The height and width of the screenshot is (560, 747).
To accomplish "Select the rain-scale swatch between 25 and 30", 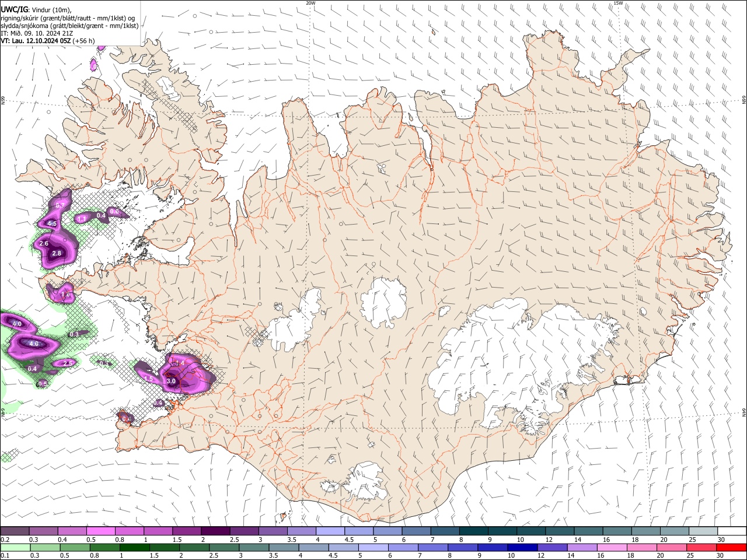I will [x=700, y=548].
